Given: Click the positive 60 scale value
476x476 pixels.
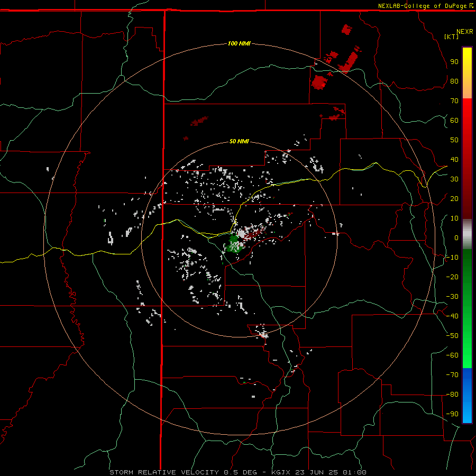Looking at the screenshot, I should [x=454, y=120].
